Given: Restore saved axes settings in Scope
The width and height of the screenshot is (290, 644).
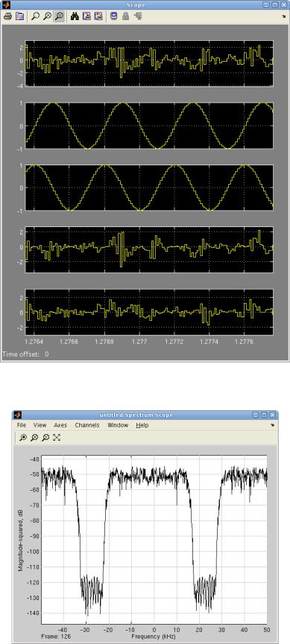Looking at the screenshot, I should 98,16.
